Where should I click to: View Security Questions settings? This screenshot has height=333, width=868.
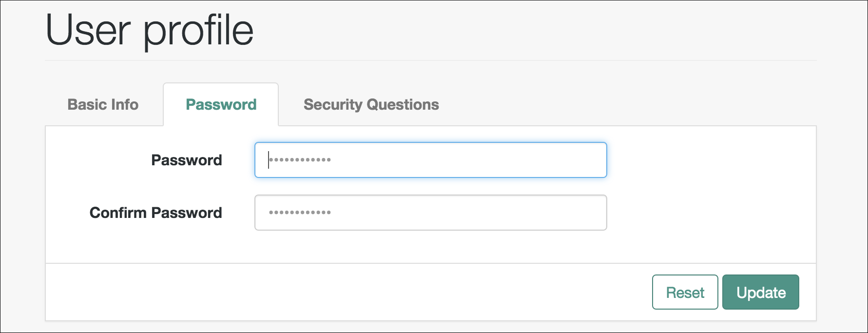tap(371, 104)
